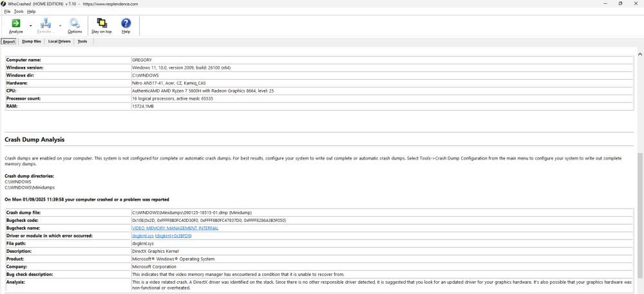Select the computer name value GREGORY
The height and width of the screenshot is (294, 644).
coord(142,60)
